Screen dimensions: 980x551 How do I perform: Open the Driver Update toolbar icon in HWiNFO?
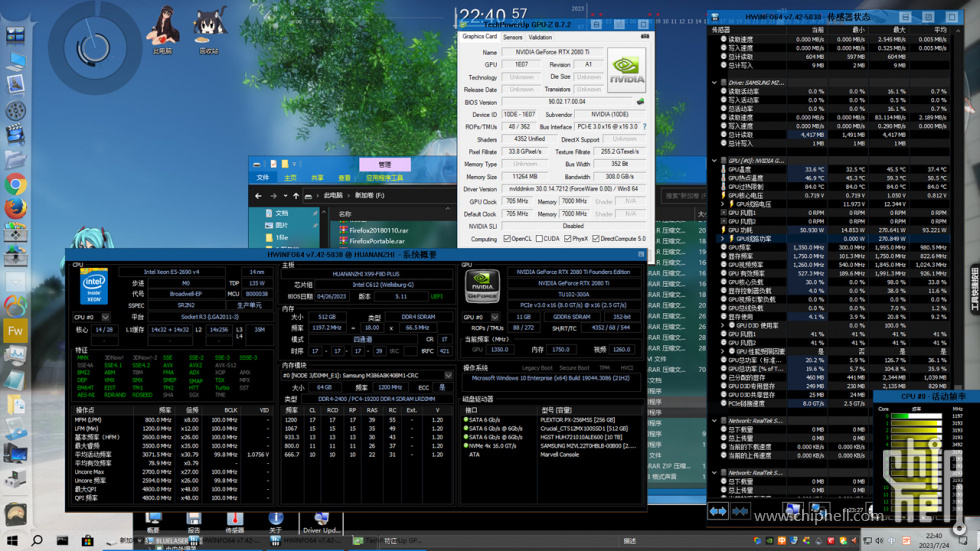pos(320,522)
